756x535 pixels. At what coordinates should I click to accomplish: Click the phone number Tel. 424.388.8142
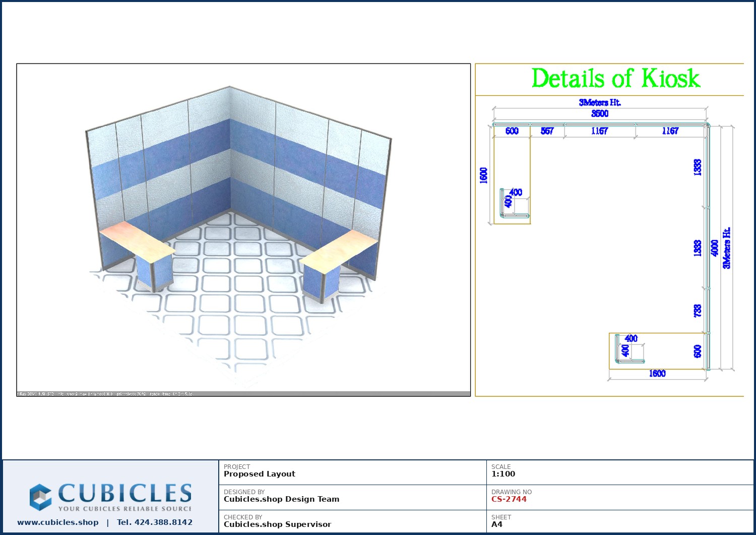(155, 522)
